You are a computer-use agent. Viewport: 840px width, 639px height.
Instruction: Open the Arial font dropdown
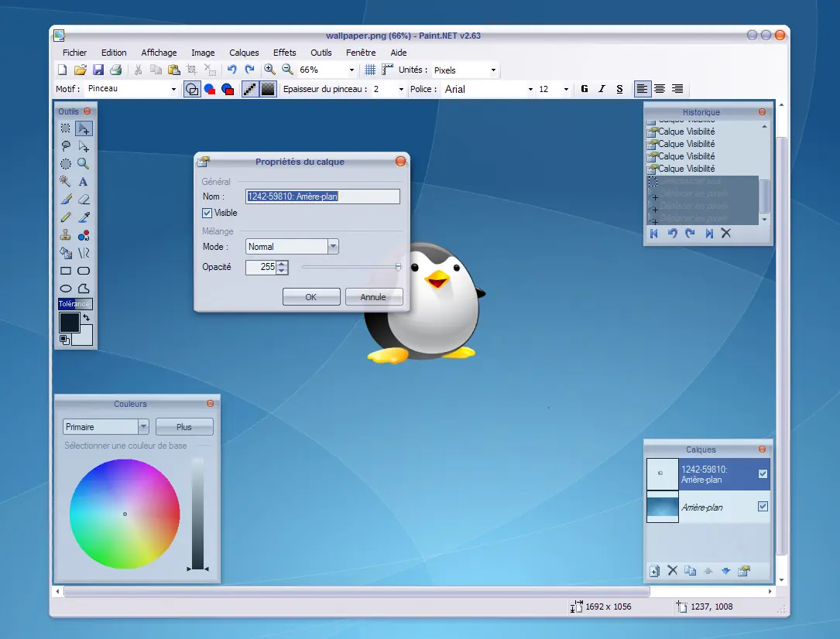click(x=530, y=90)
